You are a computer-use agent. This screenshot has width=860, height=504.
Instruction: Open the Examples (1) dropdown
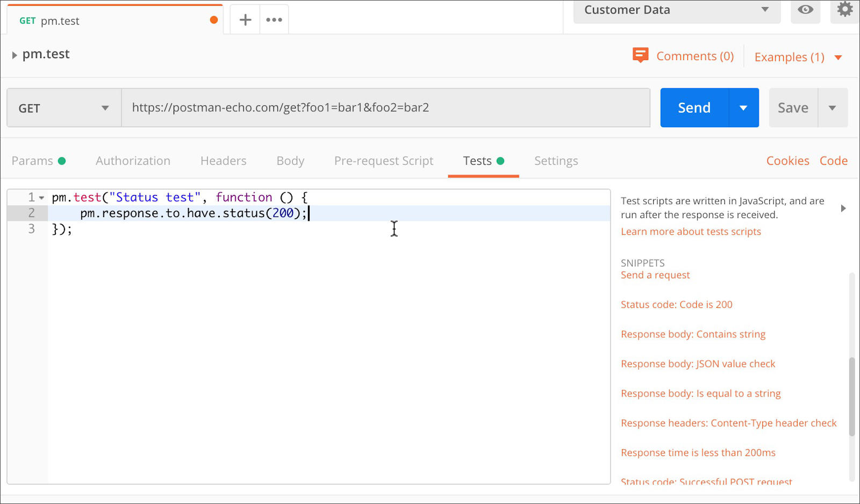(839, 56)
